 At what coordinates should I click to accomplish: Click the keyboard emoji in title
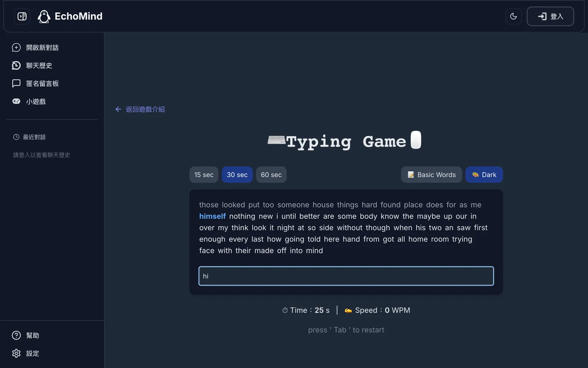point(276,140)
